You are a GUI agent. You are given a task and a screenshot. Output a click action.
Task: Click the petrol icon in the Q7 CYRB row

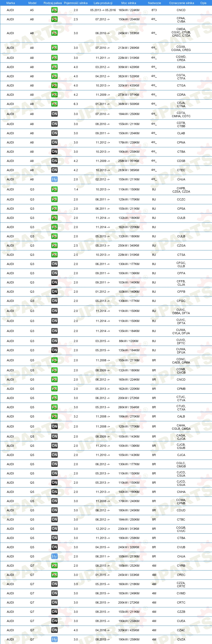click(x=54, y=566)
